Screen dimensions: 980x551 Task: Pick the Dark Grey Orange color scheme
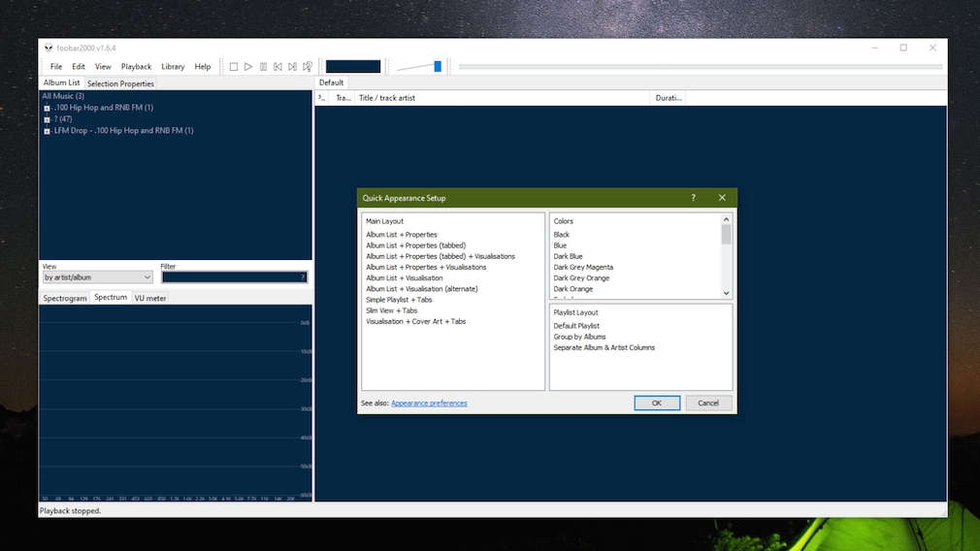pos(581,278)
